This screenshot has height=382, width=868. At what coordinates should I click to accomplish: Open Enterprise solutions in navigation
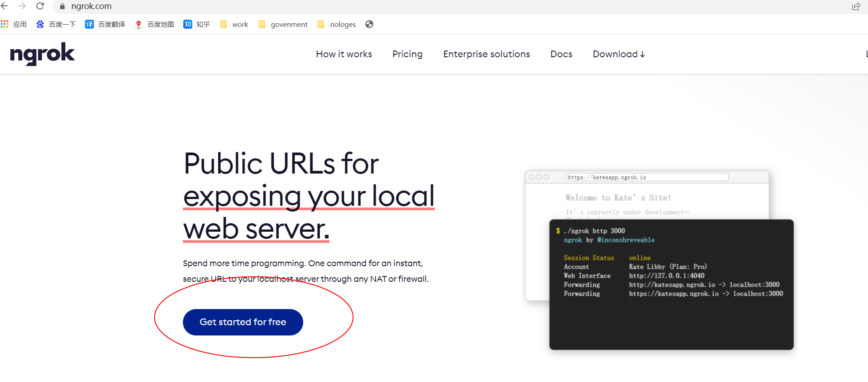point(487,54)
